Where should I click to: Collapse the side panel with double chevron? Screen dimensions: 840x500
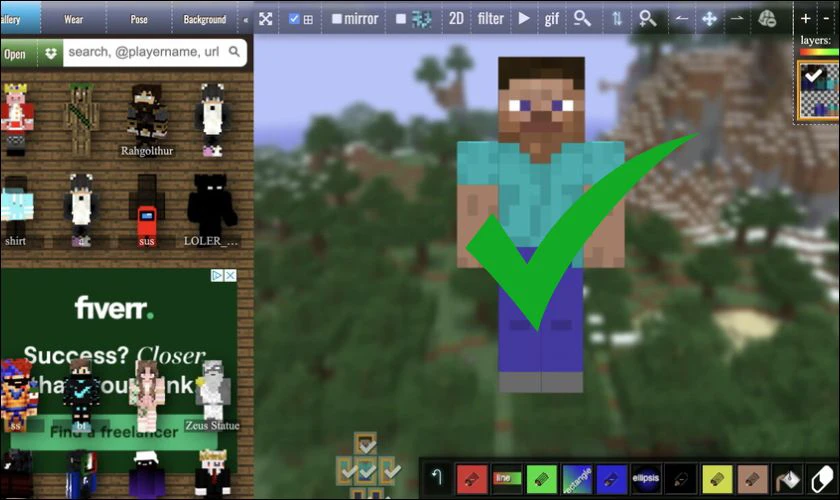245,20
